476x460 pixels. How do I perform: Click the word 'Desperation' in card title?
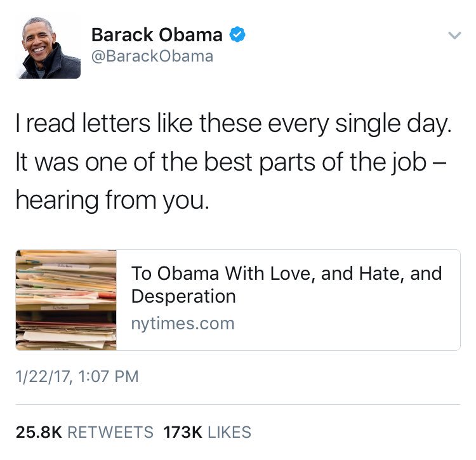pos(183,296)
